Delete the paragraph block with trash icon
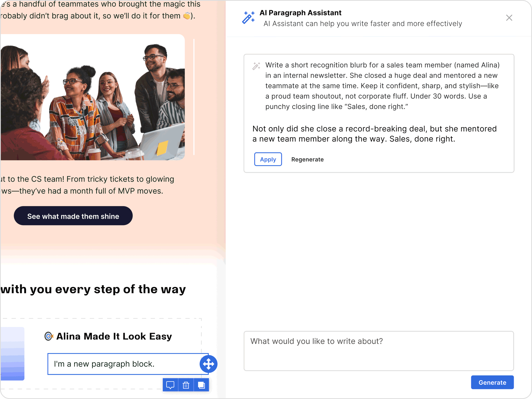 [x=186, y=385]
